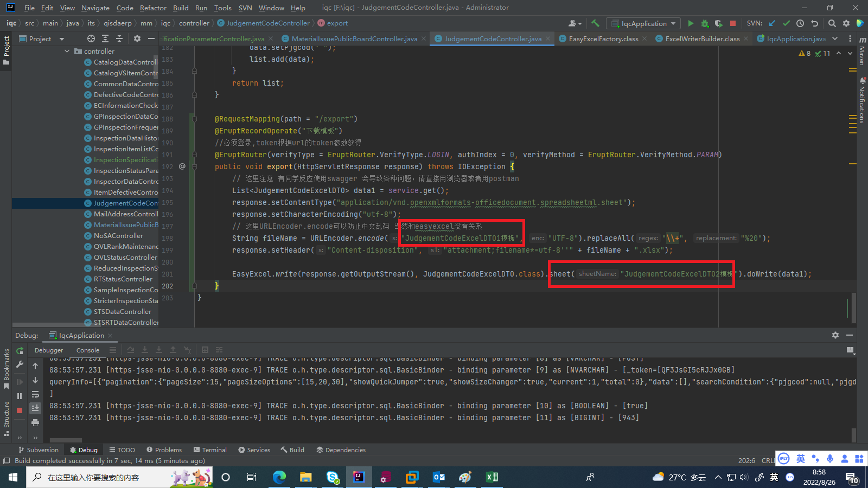
Task: Toggle soft-wrap in the console toolbar
Action: click(x=35, y=395)
